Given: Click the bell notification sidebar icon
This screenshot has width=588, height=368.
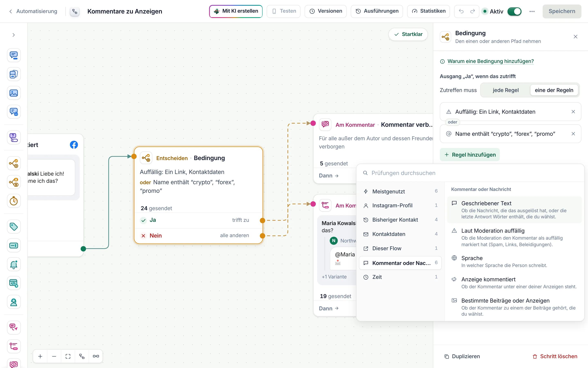Looking at the screenshot, I should [x=14, y=265].
